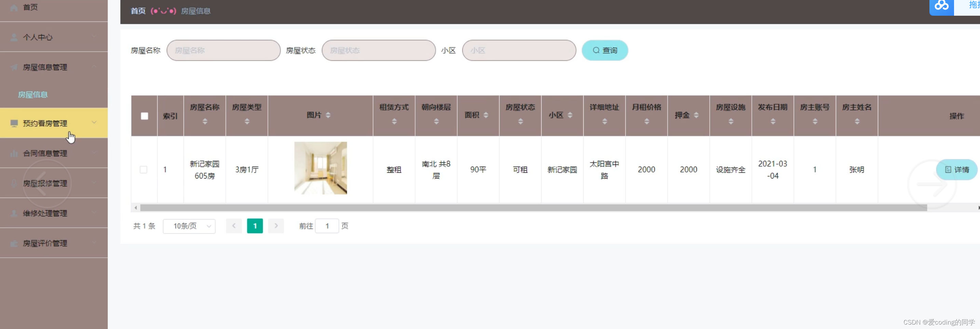
Task: Open the 10条/页 page size dropdown
Action: (189, 226)
